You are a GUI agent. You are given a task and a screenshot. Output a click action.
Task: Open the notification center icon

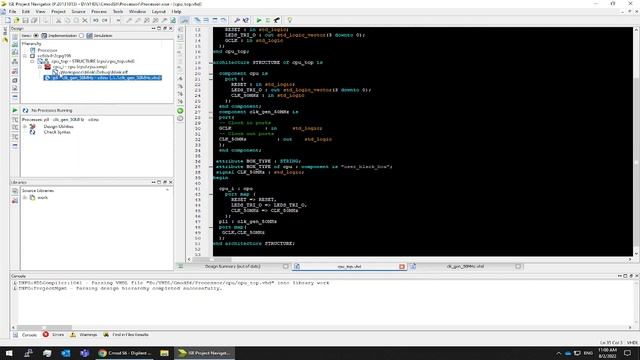pyautogui.click(x=627, y=353)
